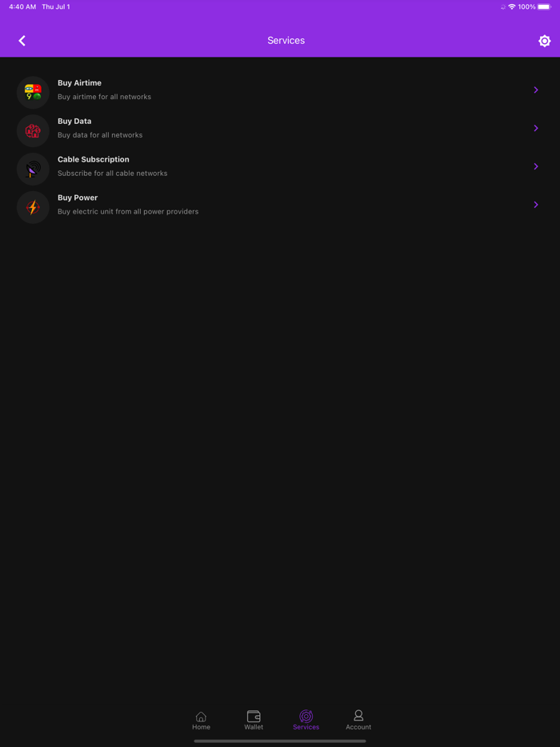Image resolution: width=560 pixels, height=747 pixels.
Task: Open the settings gear icon
Action: pyautogui.click(x=544, y=41)
